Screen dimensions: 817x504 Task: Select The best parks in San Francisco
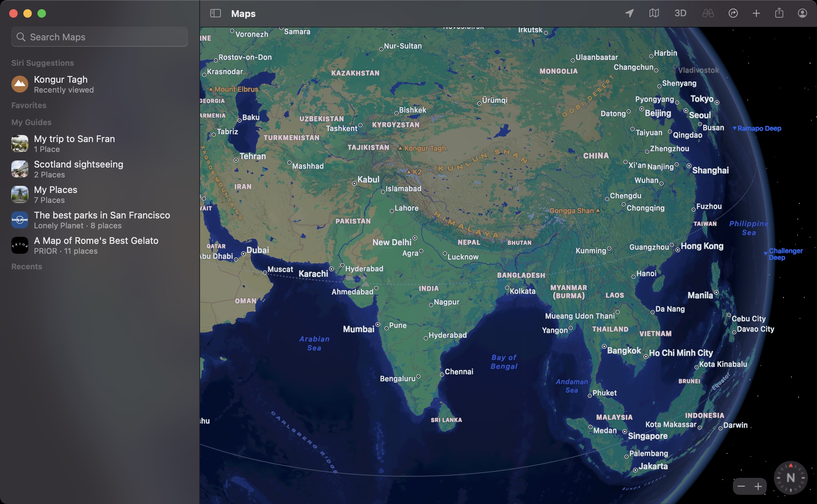101,219
